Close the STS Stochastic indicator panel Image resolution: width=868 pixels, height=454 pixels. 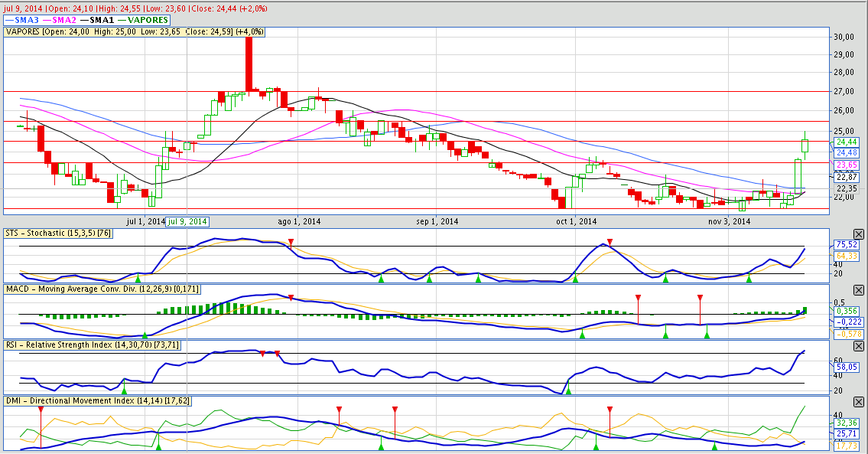tap(858, 234)
